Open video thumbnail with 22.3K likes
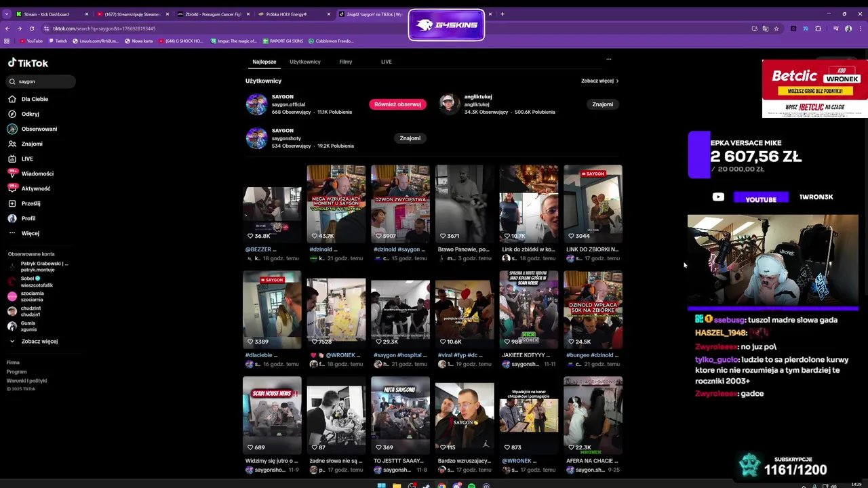 tap(593, 415)
